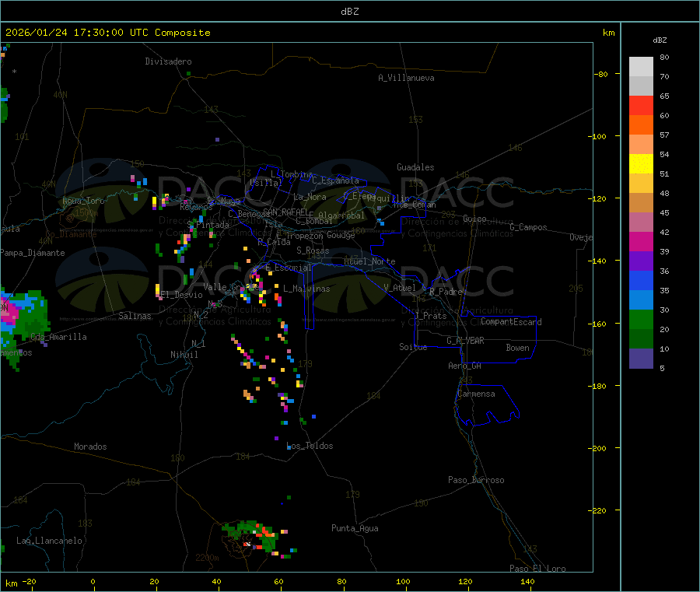Click the 'V_Atuel' map label
700x592 pixels.
[x=400, y=288]
